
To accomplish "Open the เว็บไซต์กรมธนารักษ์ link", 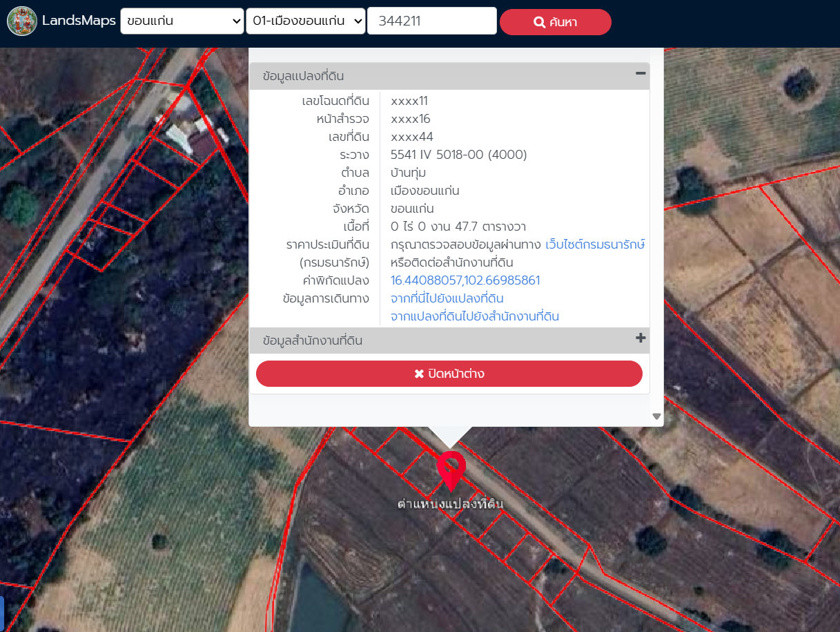I will pyautogui.click(x=595, y=245).
